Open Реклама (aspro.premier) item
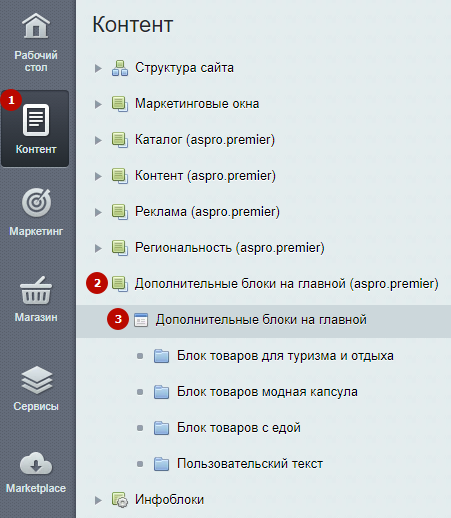The height and width of the screenshot is (518, 451). pyautogui.click(x=207, y=212)
